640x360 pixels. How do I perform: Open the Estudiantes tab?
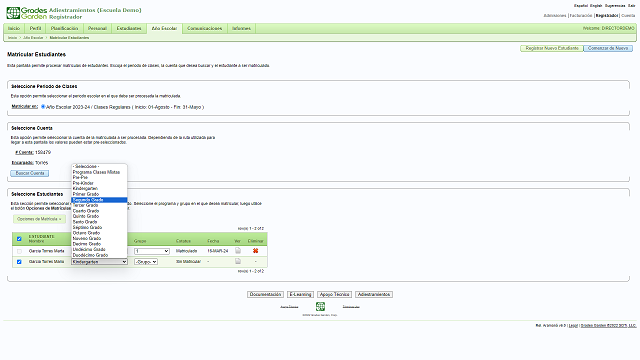tap(129, 29)
